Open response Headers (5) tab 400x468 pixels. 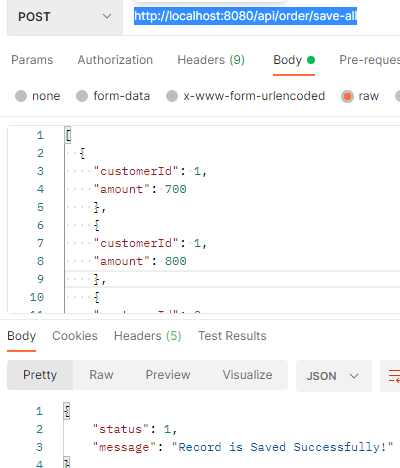147,336
